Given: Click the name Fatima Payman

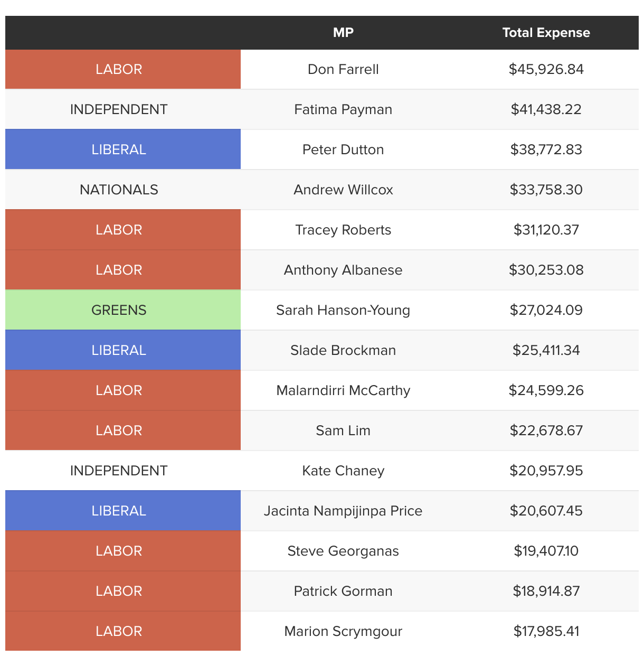Looking at the screenshot, I should [x=343, y=109].
